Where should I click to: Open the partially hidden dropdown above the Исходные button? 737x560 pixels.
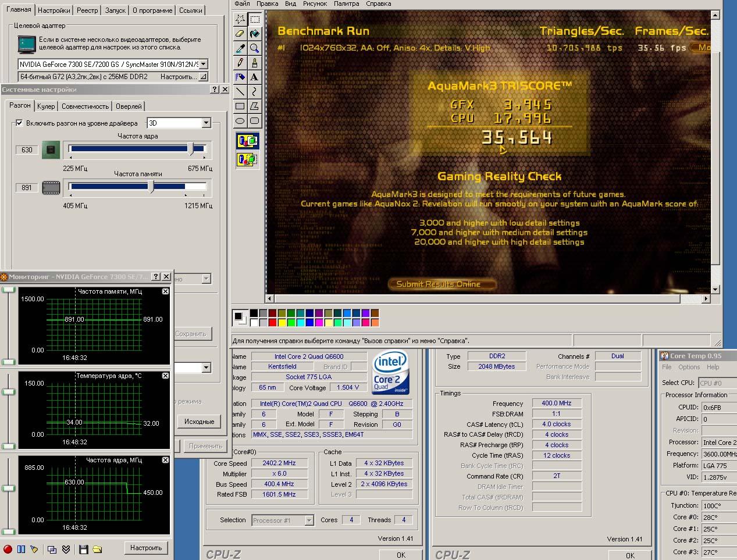click(206, 368)
